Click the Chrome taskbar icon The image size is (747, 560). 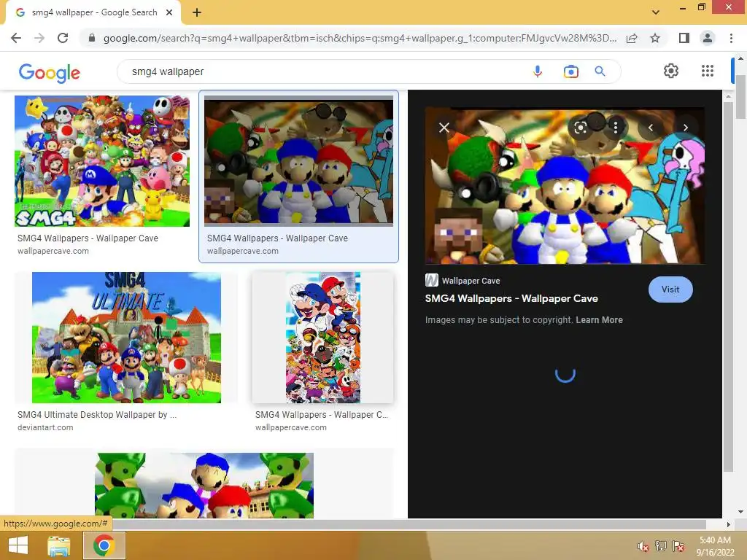tap(104, 545)
